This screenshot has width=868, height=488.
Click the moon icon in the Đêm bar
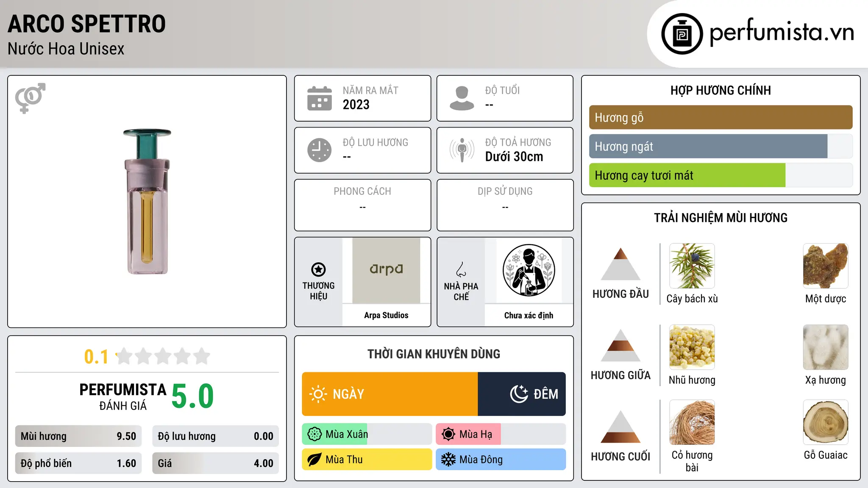pos(519,394)
